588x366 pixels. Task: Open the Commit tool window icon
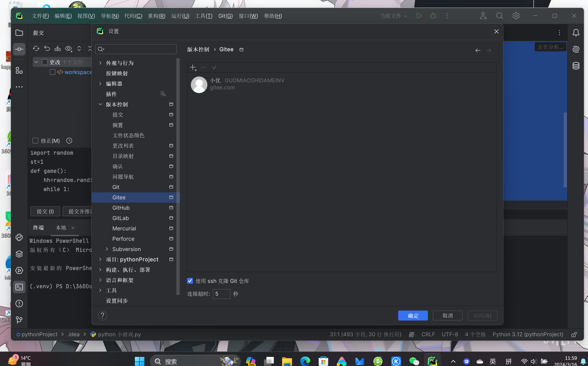[19, 49]
